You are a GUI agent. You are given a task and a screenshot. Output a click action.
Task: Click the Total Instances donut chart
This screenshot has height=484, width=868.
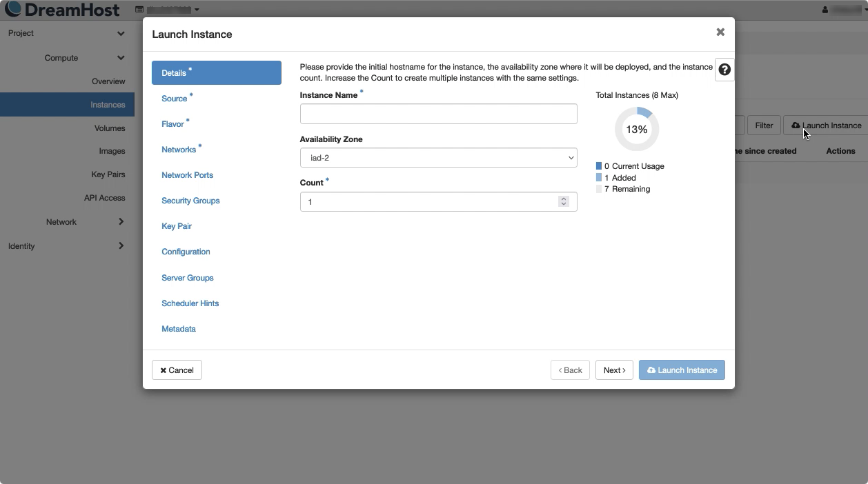(636, 130)
